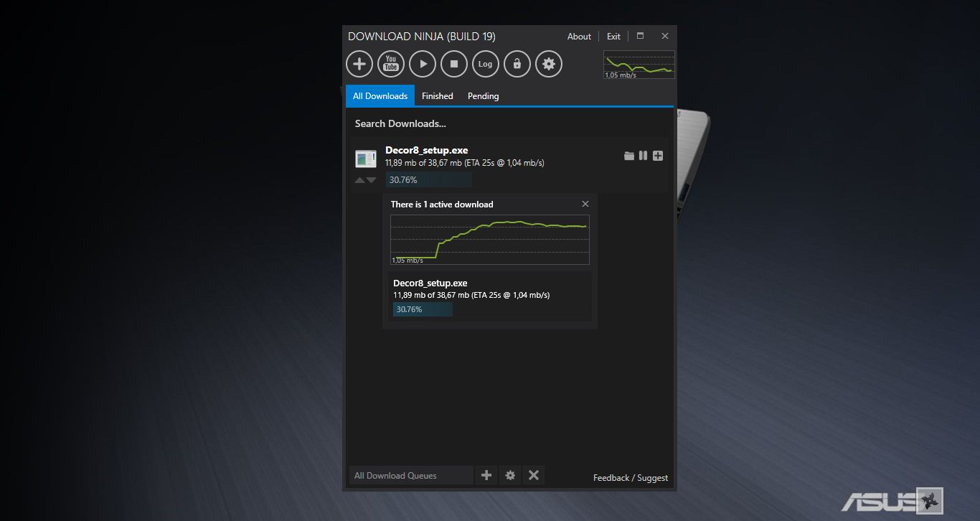The image size is (980, 521).
Task: Add a new download queue
Action: click(486, 475)
